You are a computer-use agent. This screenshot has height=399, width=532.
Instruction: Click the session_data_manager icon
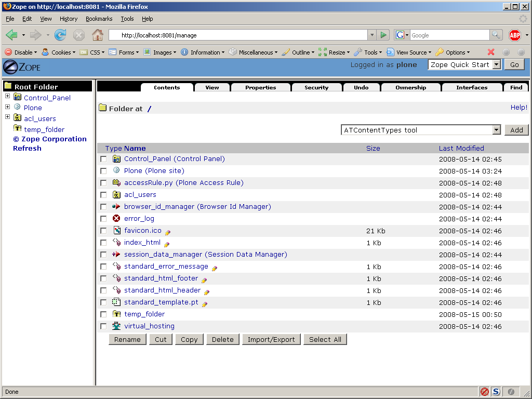pyautogui.click(x=116, y=254)
